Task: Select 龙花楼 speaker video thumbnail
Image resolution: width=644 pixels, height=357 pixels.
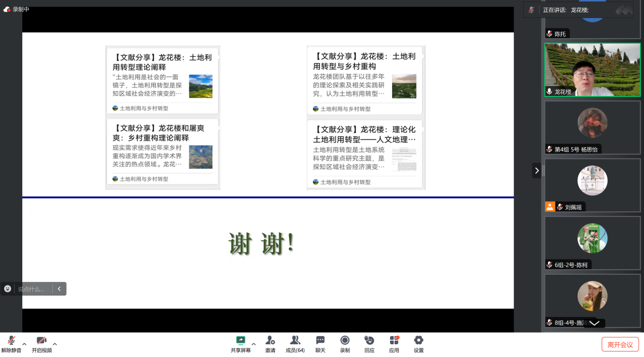Action: [592, 70]
